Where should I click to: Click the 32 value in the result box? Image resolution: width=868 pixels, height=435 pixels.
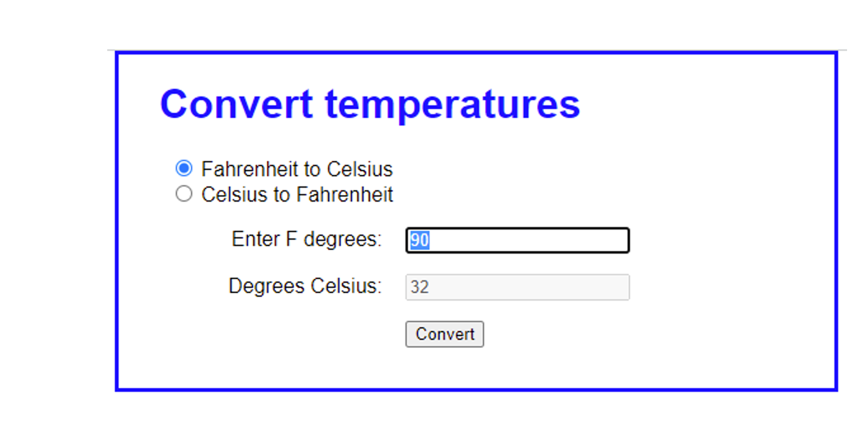pyautogui.click(x=419, y=288)
